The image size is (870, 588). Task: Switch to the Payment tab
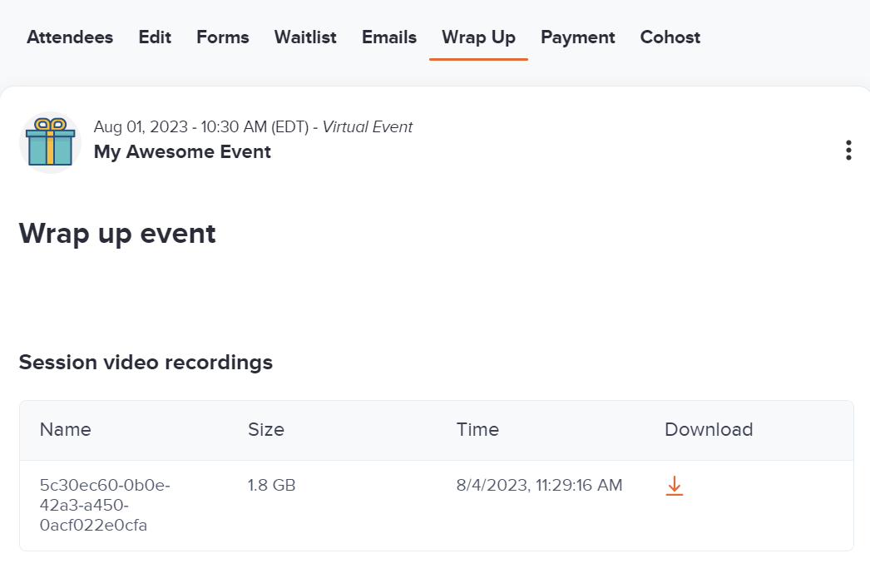(x=577, y=37)
